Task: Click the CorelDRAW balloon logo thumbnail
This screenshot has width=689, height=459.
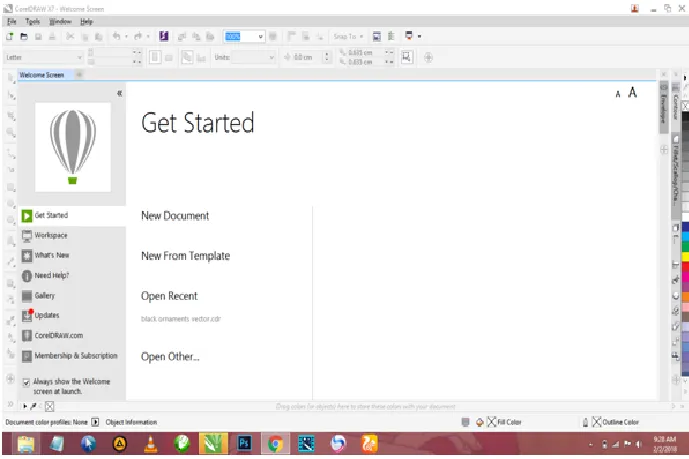Action: (73, 147)
